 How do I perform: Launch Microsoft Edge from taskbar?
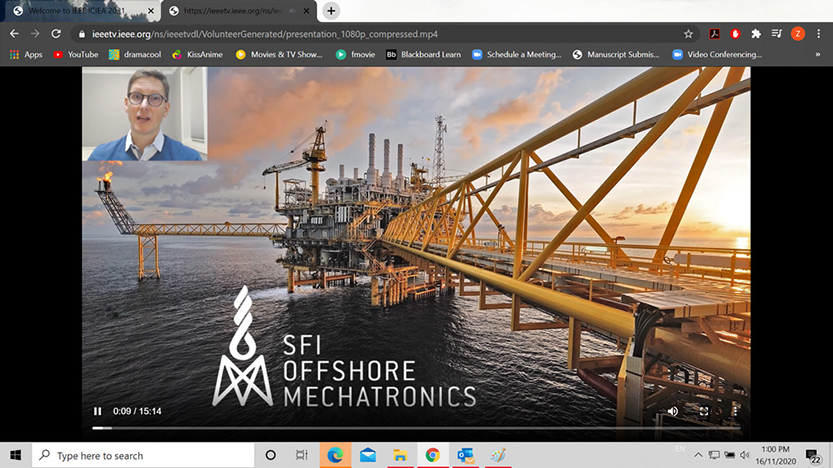(335, 455)
